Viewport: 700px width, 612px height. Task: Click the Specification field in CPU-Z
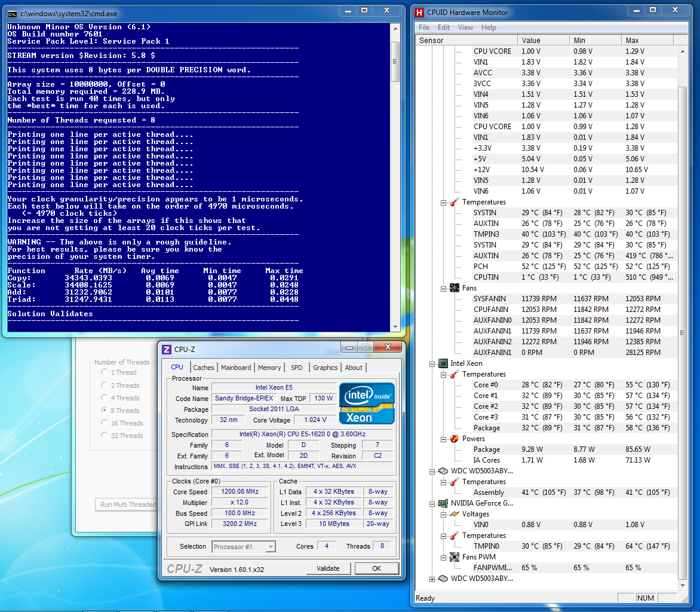[x=302, y=434]
